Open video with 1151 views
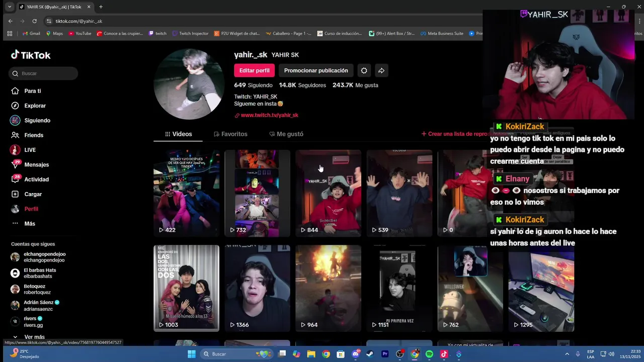The height and width of the screenshot is (362, 644). (x=399, y=288)
